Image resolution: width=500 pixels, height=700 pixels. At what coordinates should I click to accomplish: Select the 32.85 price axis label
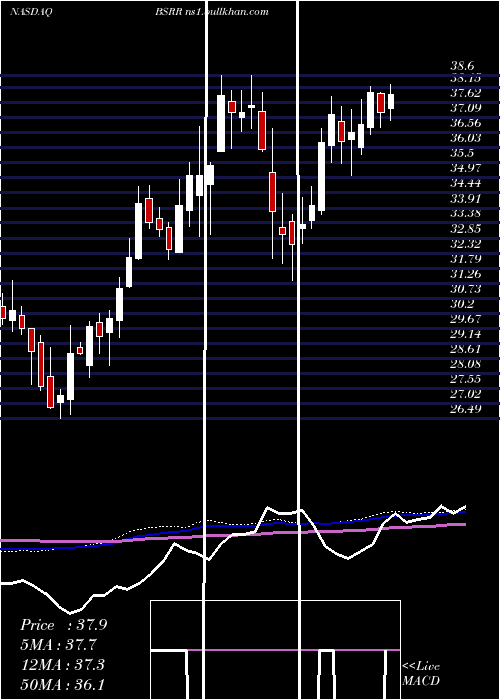pyautogui.click(x=466, y=229)
